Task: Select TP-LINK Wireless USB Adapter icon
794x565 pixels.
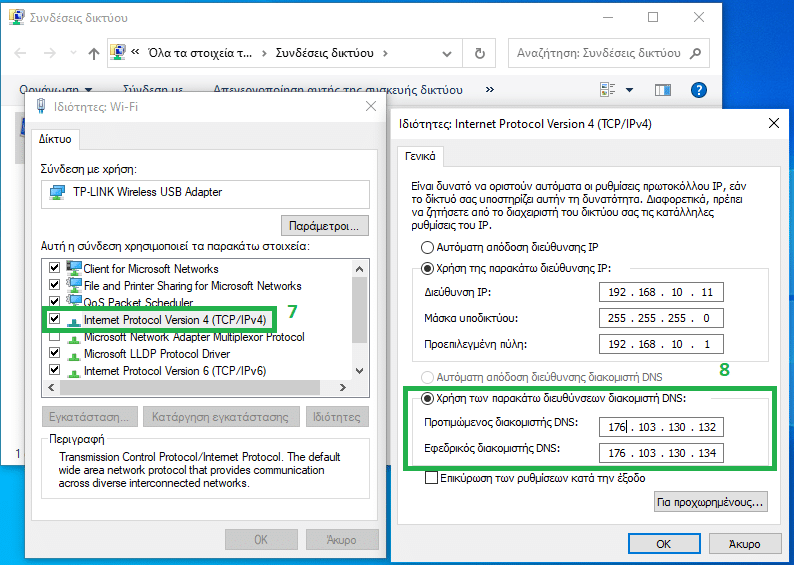Action: [57, 192]
